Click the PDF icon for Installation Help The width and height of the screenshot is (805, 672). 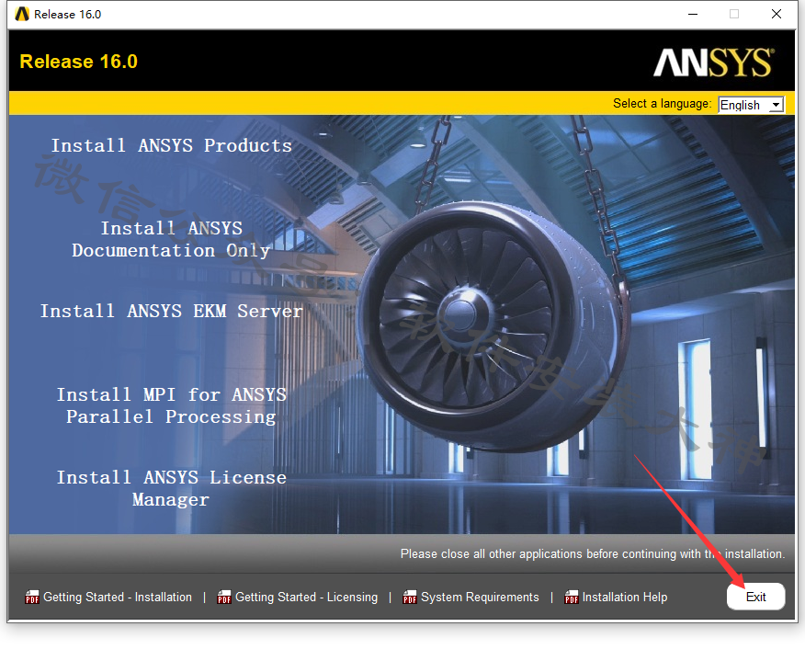(x=572, y=598)
